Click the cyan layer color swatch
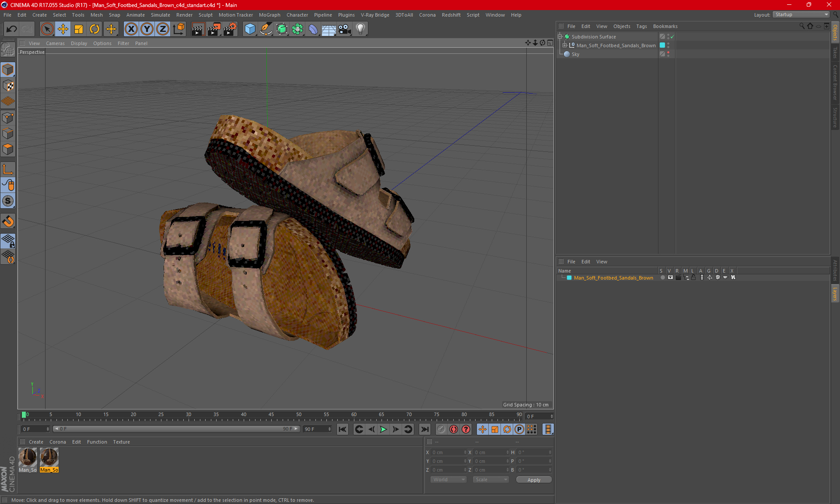 [569, 278]
